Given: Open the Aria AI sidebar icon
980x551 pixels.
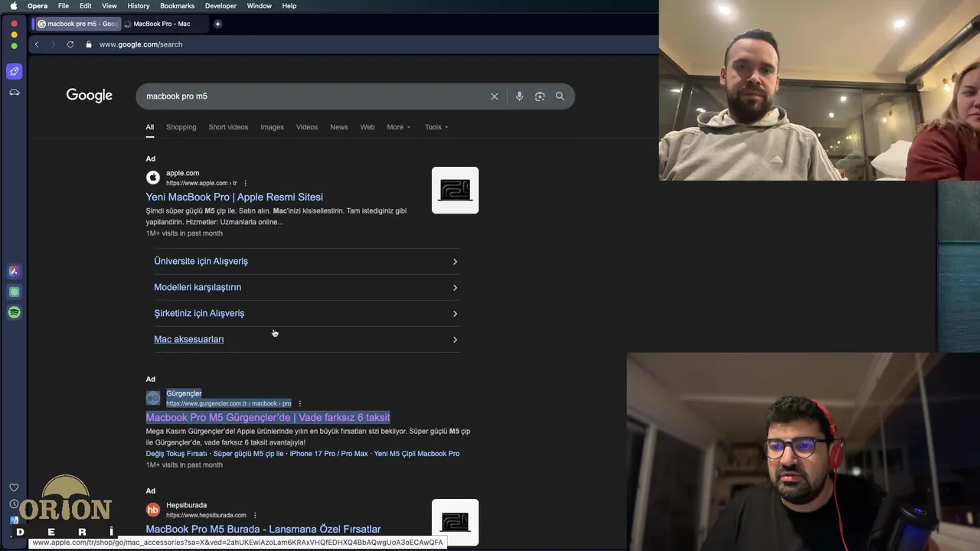Looking at the screenshot, I should [x=14, y=271].
